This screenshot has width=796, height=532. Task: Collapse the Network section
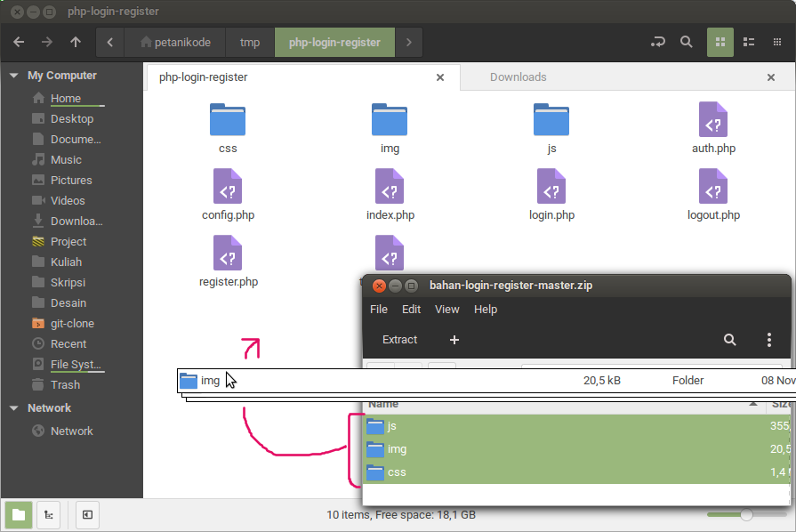pyautogui.click(x=13, y=408)
